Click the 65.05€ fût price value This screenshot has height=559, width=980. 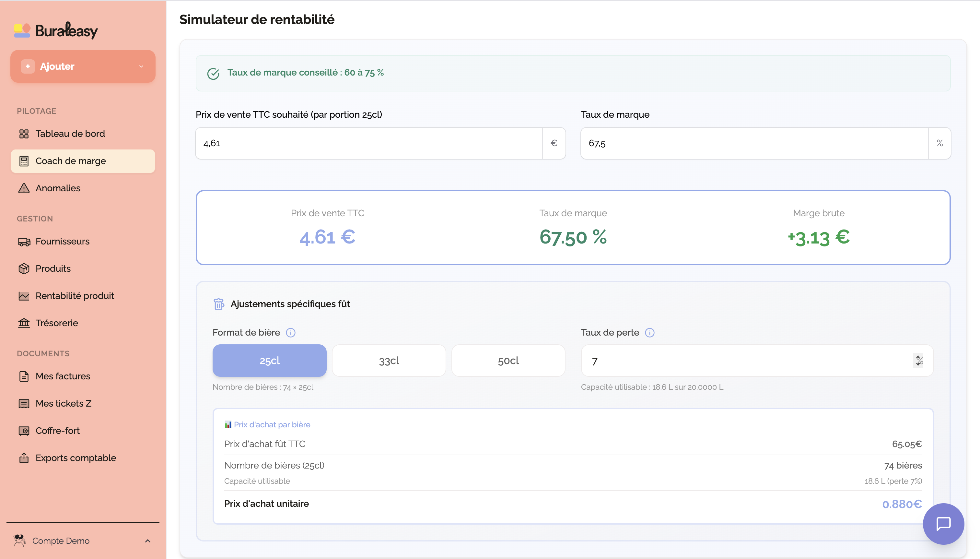[x=907, y=444]
